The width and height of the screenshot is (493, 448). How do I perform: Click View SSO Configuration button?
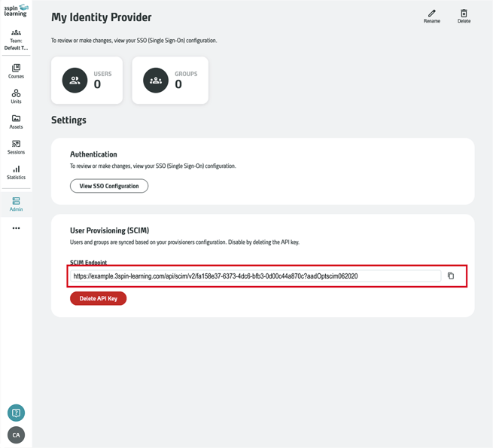[109, 186]
